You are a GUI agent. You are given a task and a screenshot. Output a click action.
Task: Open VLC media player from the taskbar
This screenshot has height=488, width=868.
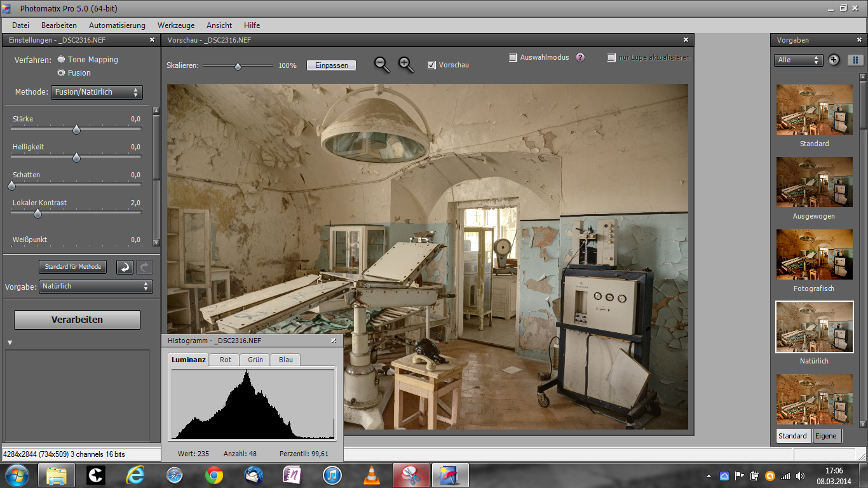[x=372, y=475]
